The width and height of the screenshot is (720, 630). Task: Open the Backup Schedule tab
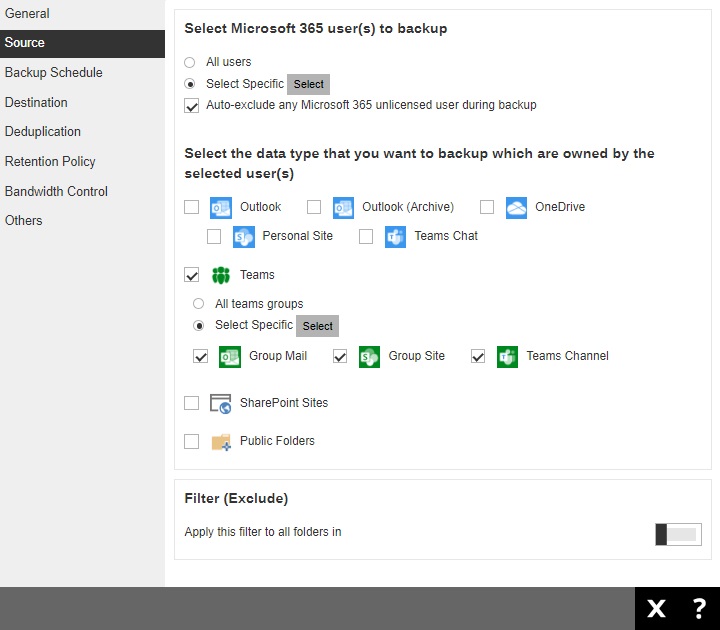coord(82,73)
